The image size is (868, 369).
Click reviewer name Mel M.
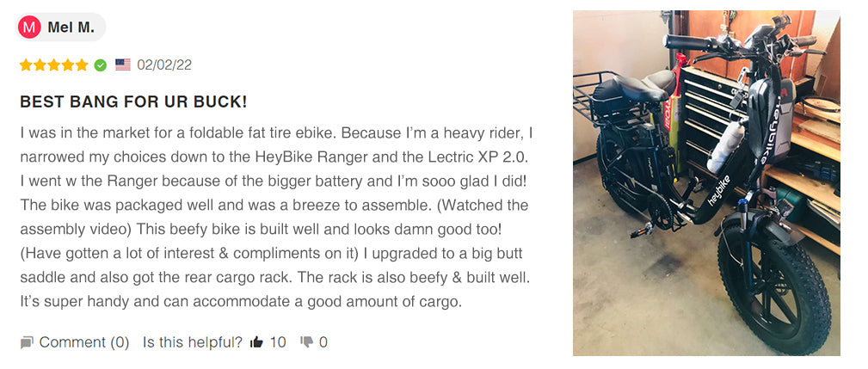coord(71,28)
